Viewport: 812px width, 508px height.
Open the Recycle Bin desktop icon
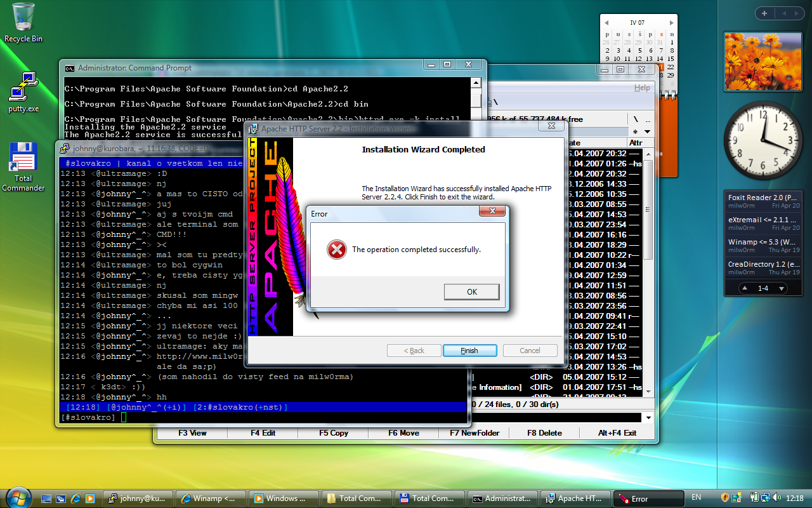[x=23, y=23]
